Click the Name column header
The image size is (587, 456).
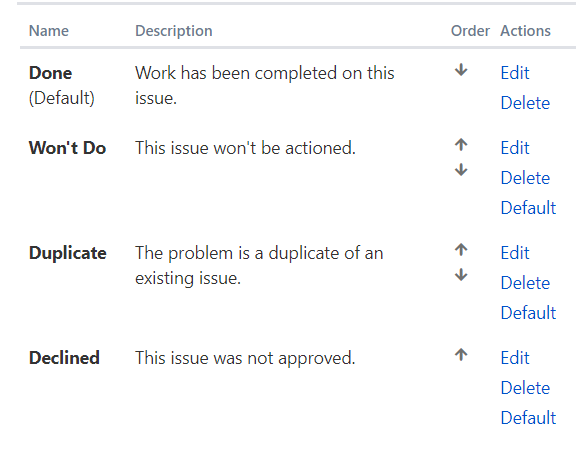click(49, 31)
